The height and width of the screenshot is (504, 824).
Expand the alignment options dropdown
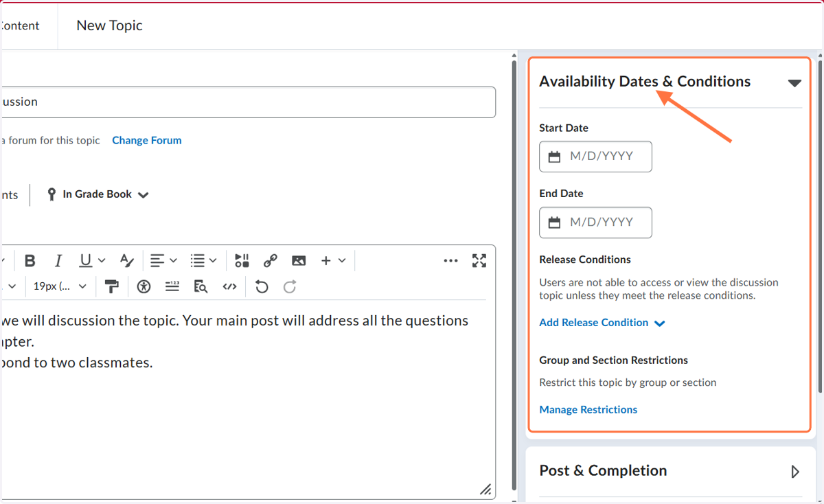(173, 261)
